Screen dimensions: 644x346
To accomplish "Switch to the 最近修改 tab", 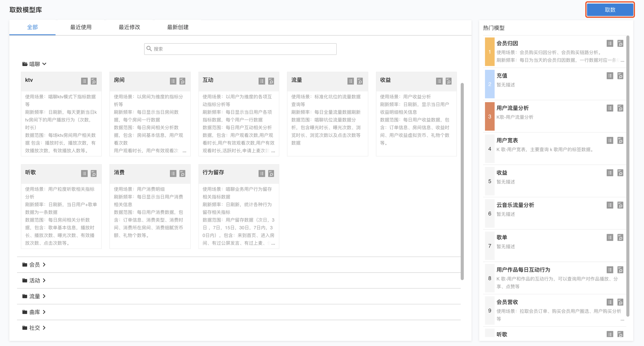I will coord(129,27).
